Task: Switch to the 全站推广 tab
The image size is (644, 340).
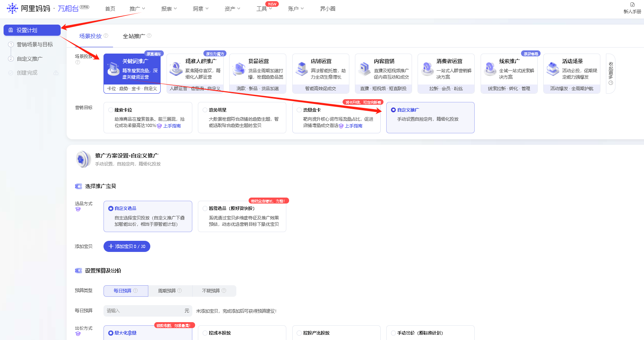Action: tap(134, 36)
